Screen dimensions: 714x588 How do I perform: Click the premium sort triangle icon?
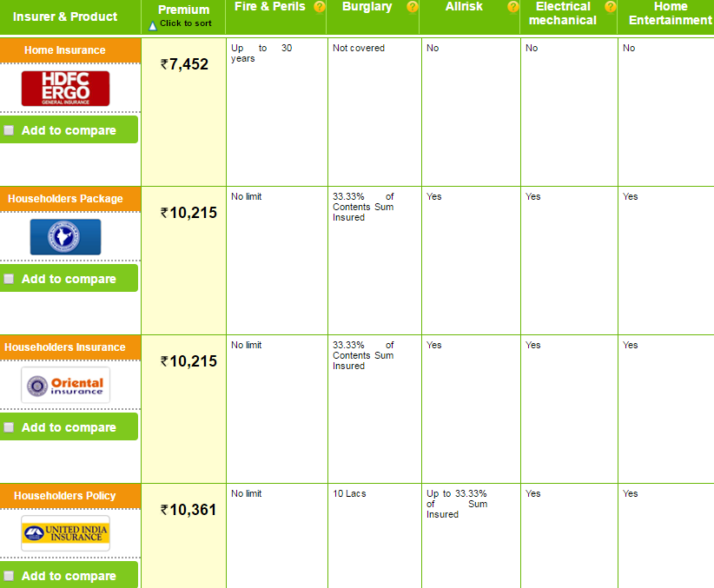(x=153, y=25)
